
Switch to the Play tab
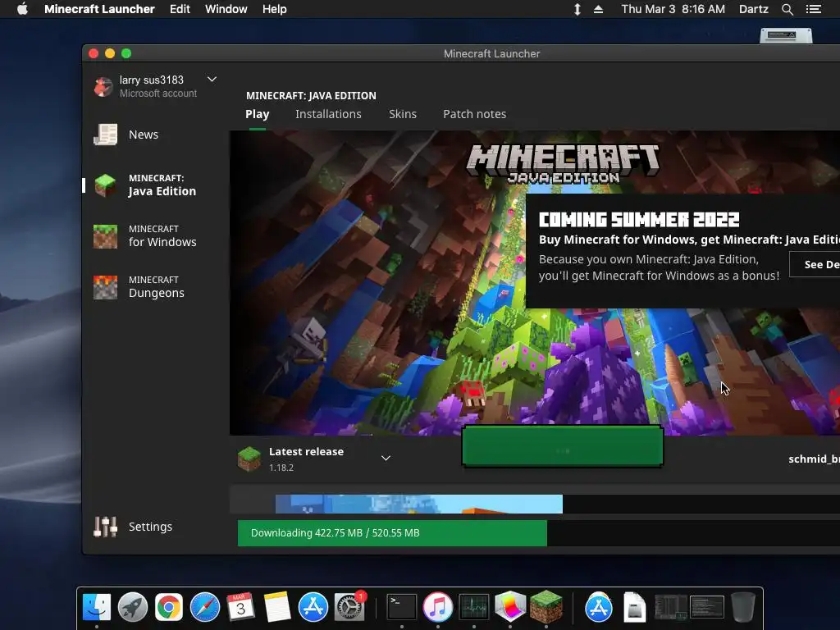pos(257,114)
